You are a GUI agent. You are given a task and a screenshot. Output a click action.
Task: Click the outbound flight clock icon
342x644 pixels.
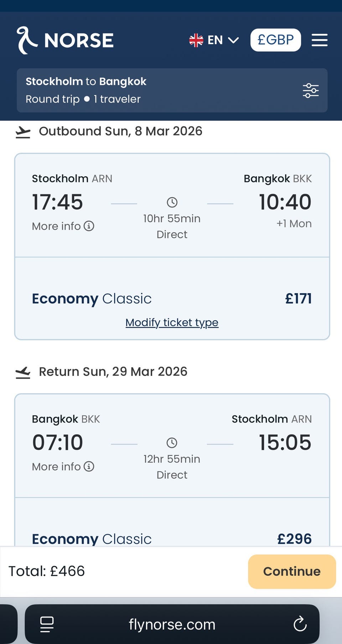click(x=172, y=202)
